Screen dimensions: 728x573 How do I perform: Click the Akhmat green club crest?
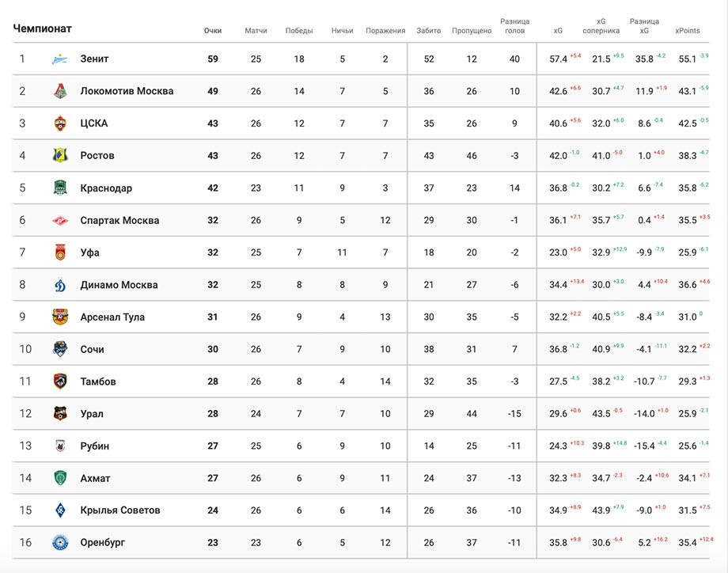60,478
